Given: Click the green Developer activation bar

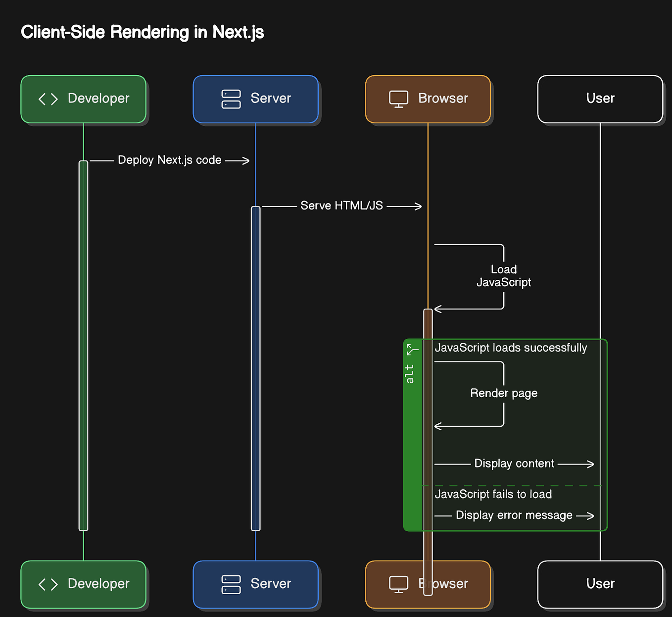Looking at the screenshot, I should 83,345.
